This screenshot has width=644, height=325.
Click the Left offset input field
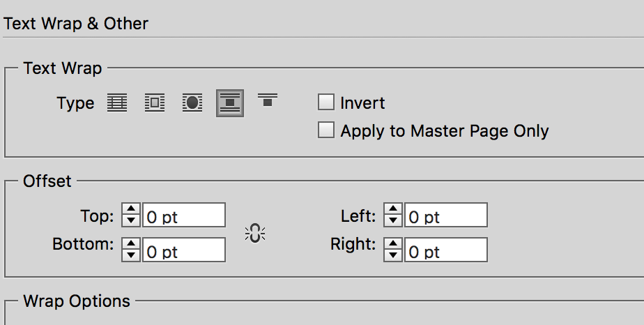[446, 216]
